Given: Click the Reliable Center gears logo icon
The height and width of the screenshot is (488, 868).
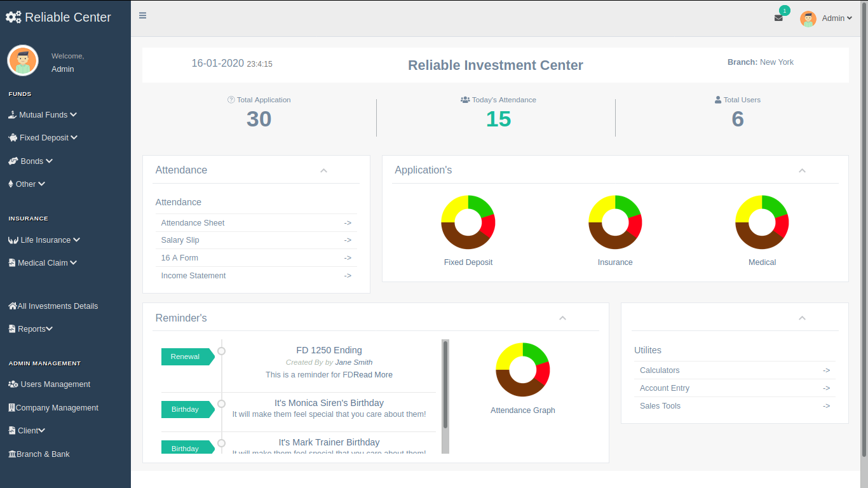Looking at the screenshot, I should pos(13,17).
